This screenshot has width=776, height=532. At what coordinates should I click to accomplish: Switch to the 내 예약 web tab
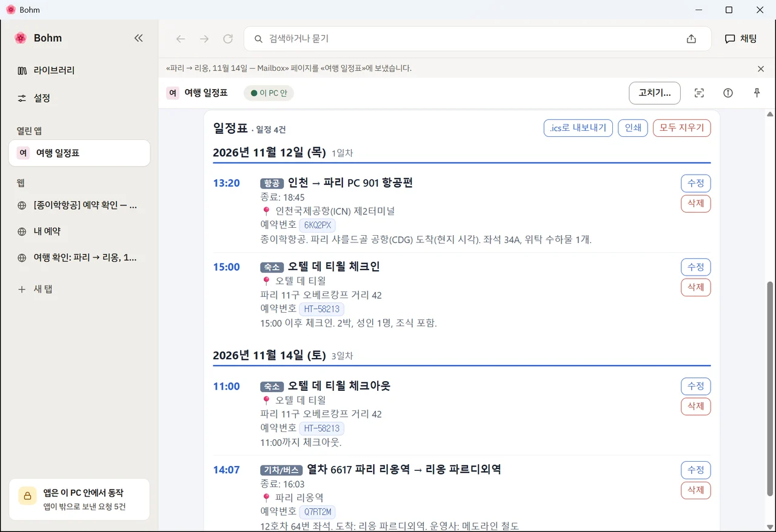(79, 231)
